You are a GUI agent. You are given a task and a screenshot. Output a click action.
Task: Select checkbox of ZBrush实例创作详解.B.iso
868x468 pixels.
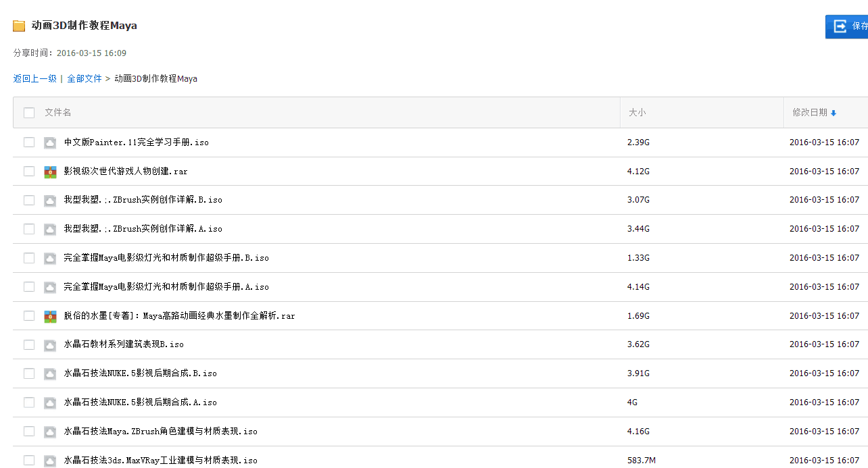pyautogui.click(x=29, y=200)
